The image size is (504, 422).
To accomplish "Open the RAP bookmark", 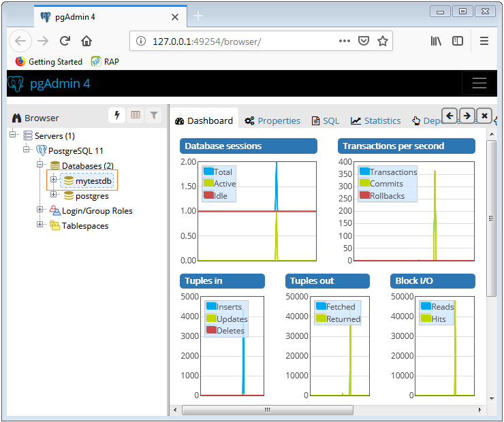I will click(106, 62).
